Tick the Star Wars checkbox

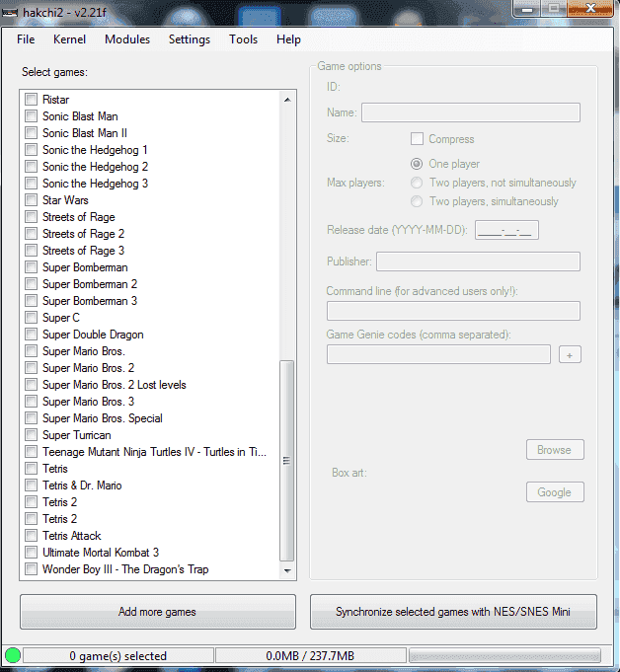click(31, 200)
